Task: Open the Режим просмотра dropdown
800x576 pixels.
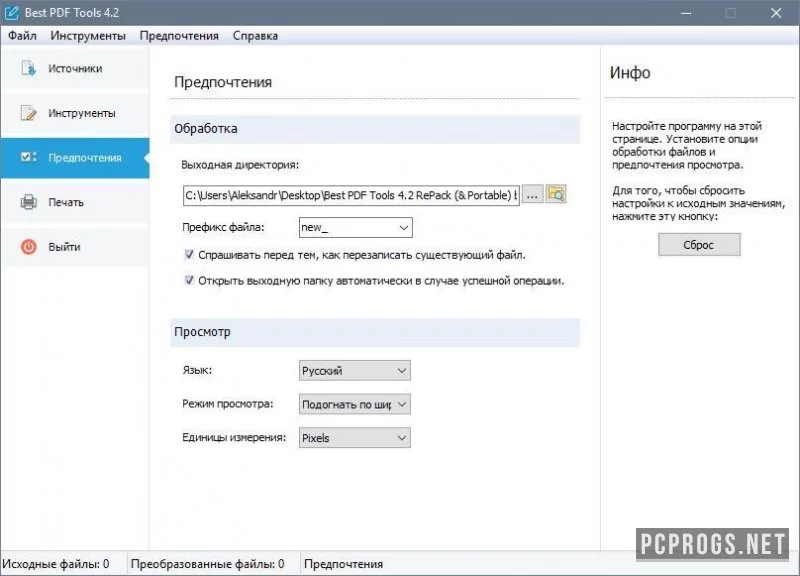Action: click(355, 404)
